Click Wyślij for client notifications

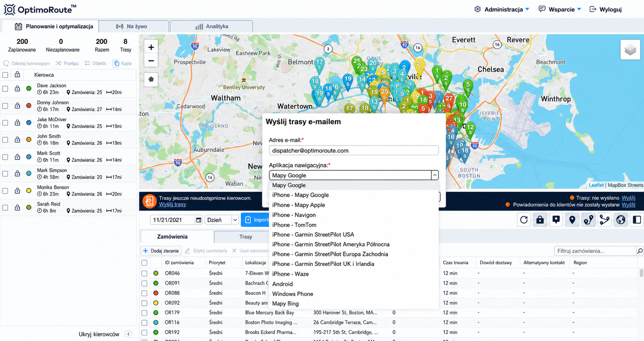(628, 205)
